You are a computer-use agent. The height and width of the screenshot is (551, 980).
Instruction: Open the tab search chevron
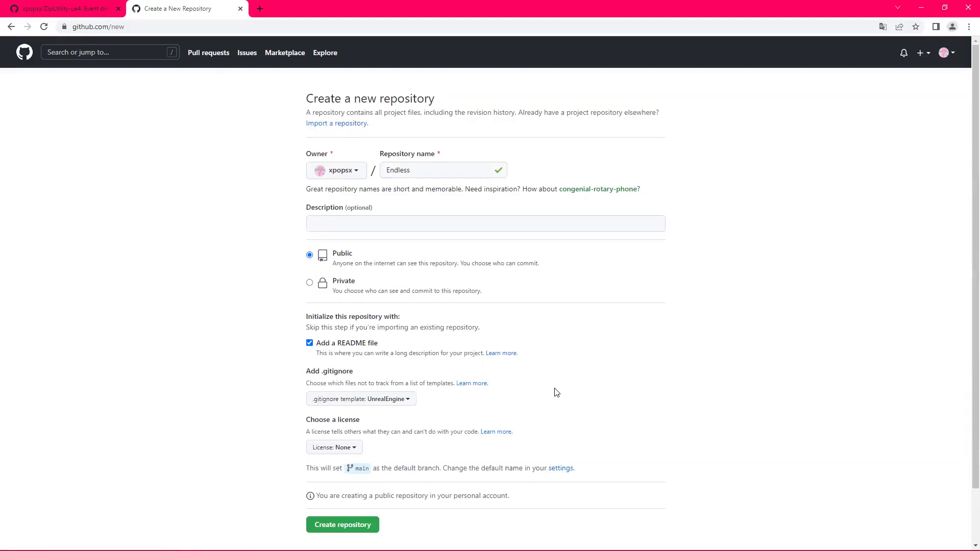[898, 8]
